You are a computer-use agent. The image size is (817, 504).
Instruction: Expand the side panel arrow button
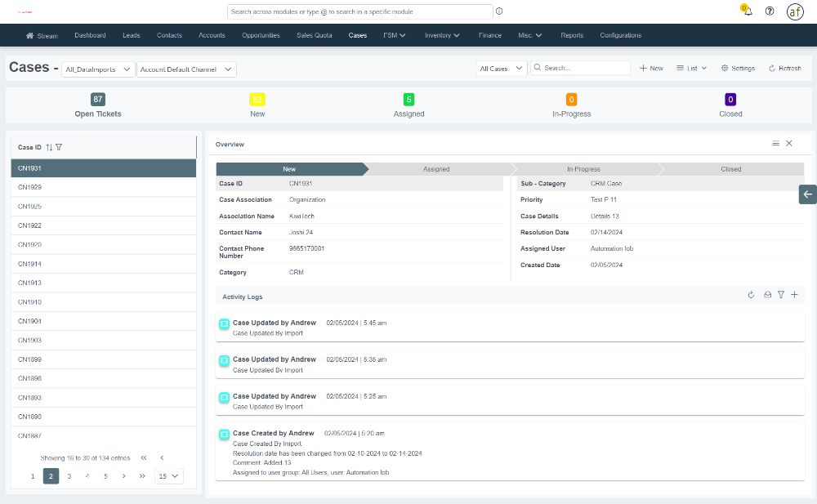point(807,194)
